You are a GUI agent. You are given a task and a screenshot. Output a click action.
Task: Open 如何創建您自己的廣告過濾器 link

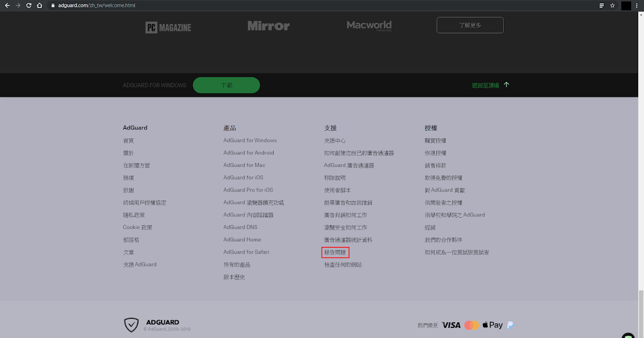359,153
